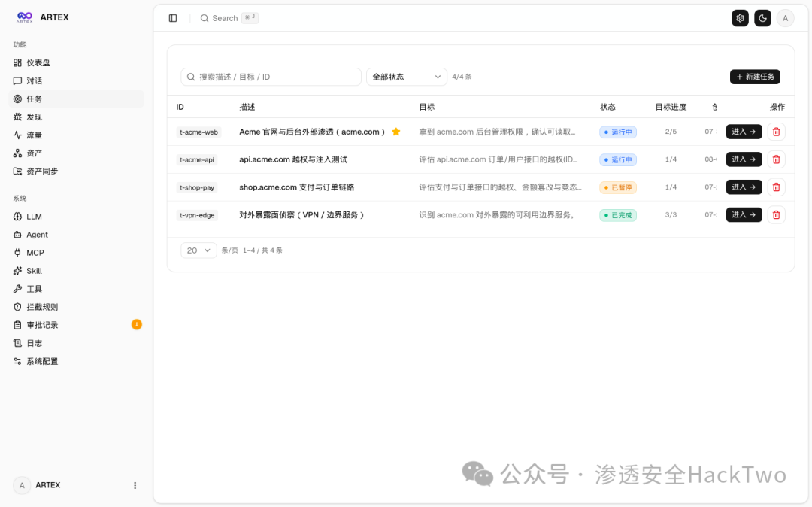The height and width of the screenshot is (507, 812).
Task: Open 工具 in sidebar
Action: tap(76, 289)
